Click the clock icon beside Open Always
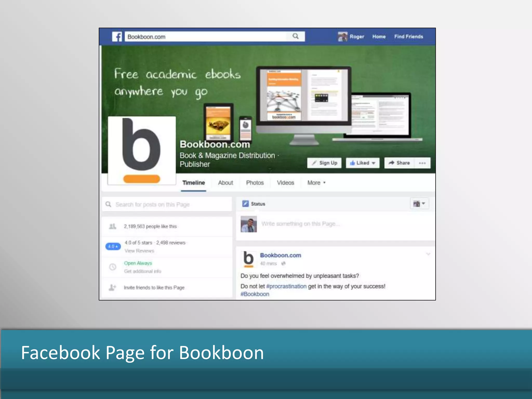The height and width of the screenshot is (399, 532). pos(112,267)
